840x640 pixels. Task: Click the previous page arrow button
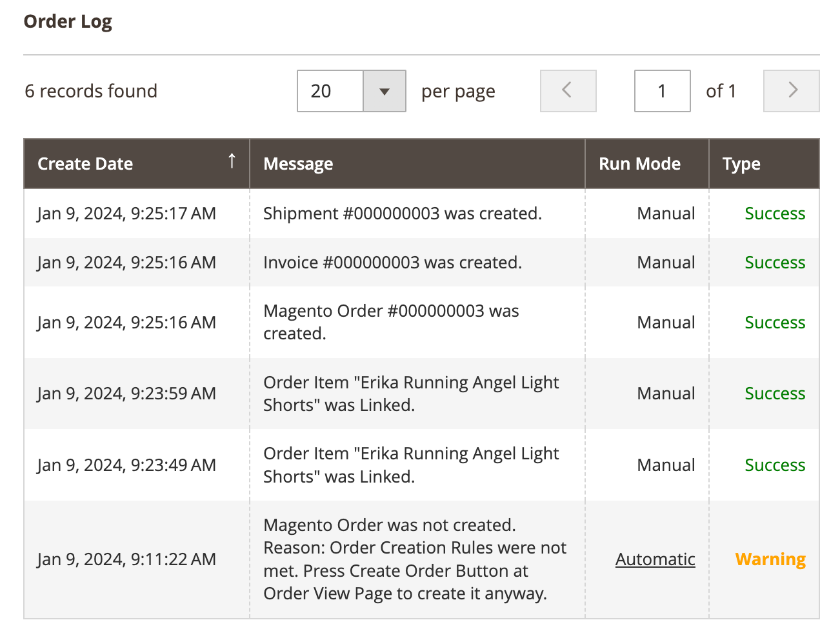568,91
